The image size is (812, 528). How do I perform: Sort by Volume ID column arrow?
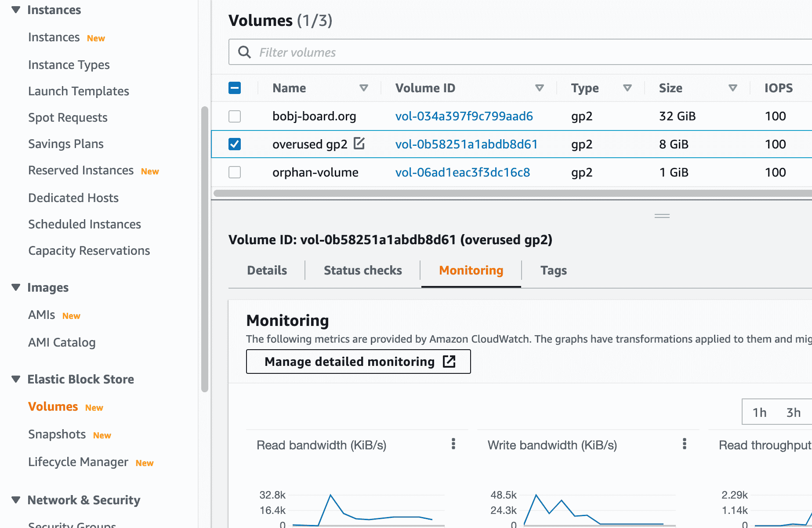[x=540, y=88]
